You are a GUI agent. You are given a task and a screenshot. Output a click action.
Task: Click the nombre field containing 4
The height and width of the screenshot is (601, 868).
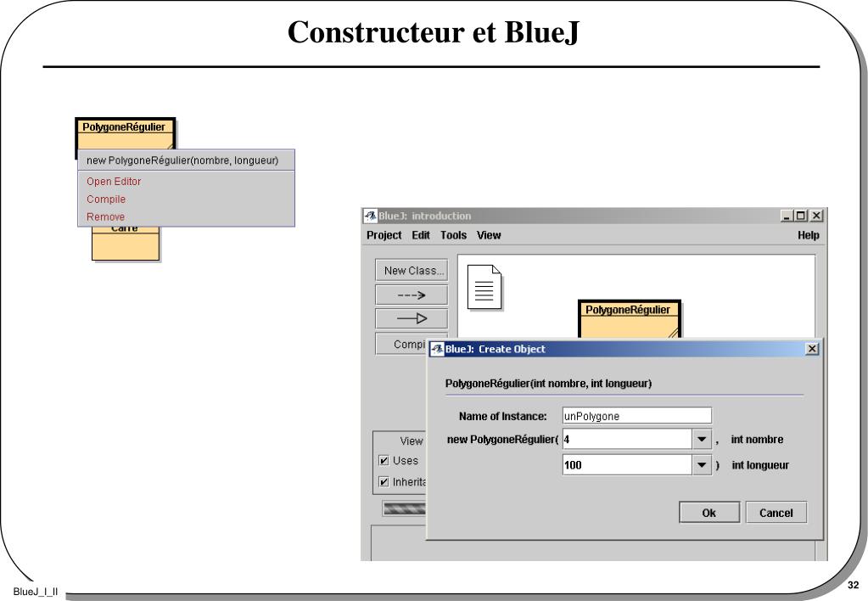(x=627, y=439)
